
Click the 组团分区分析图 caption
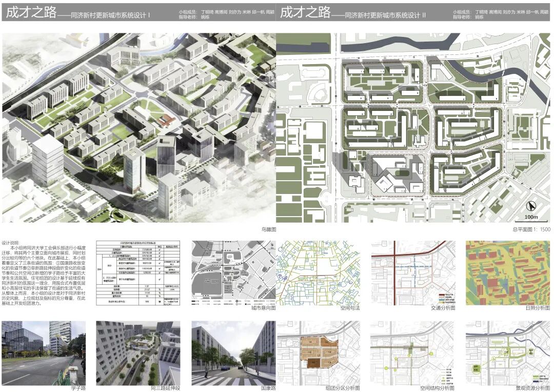pos(343,388)
